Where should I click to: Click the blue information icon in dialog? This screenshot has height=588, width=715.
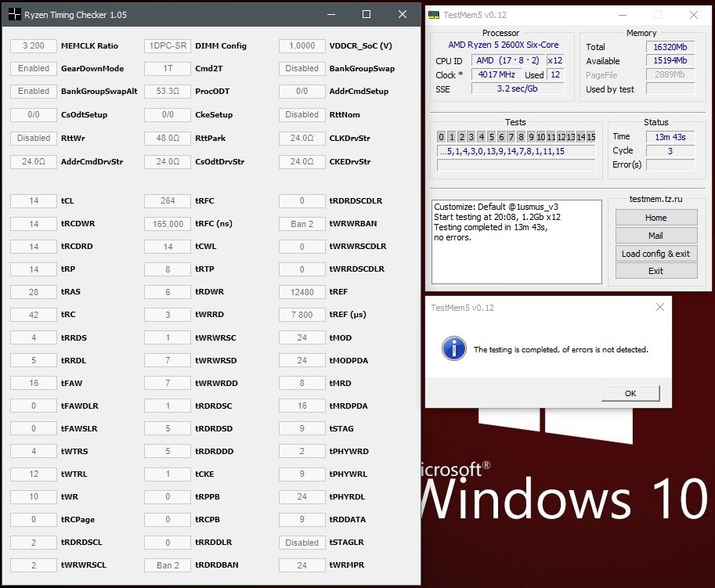[x=453, y=348]
